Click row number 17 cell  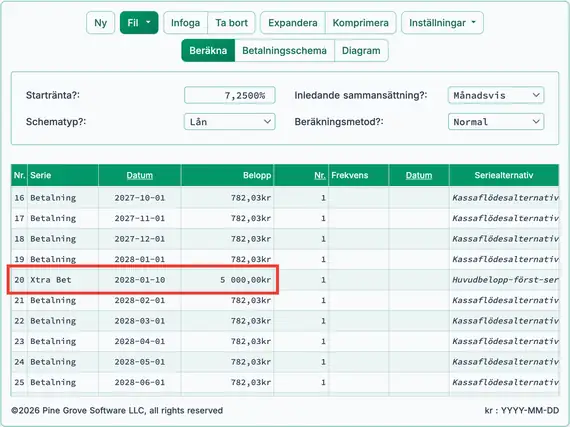[19, 218]
